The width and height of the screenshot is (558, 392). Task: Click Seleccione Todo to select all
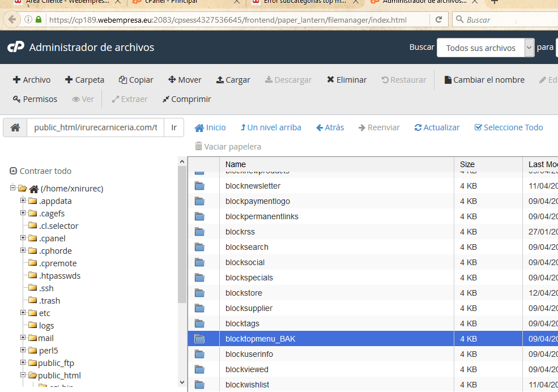(509, 127)
